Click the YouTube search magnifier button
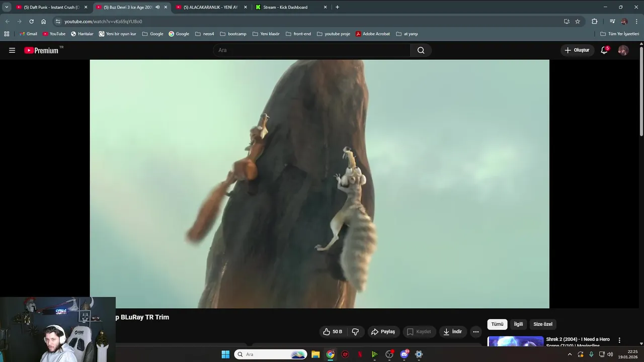This screenshot has width=644, height=362. (421, 50)
